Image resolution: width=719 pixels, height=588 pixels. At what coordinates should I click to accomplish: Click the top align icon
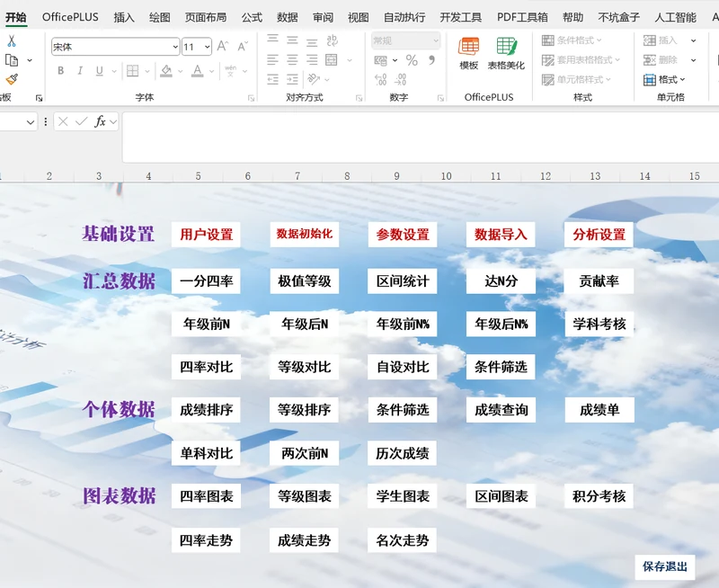click(x=273, y=40)
